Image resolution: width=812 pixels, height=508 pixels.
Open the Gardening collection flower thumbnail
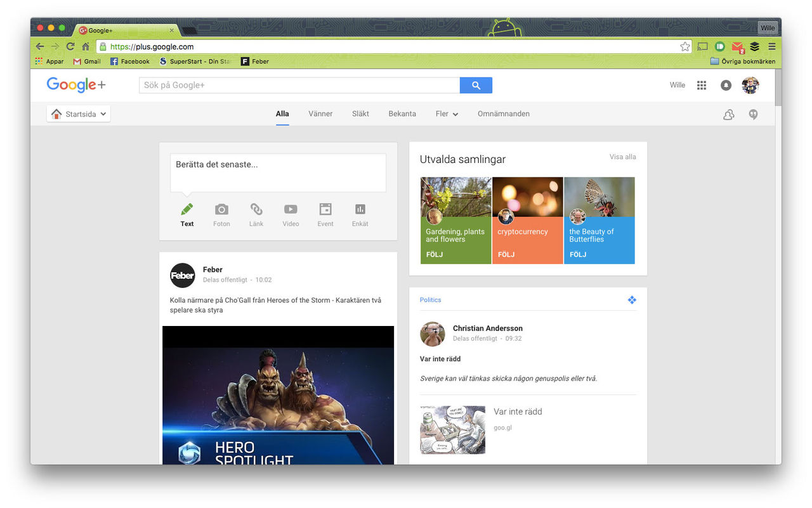tap(456, 197)
